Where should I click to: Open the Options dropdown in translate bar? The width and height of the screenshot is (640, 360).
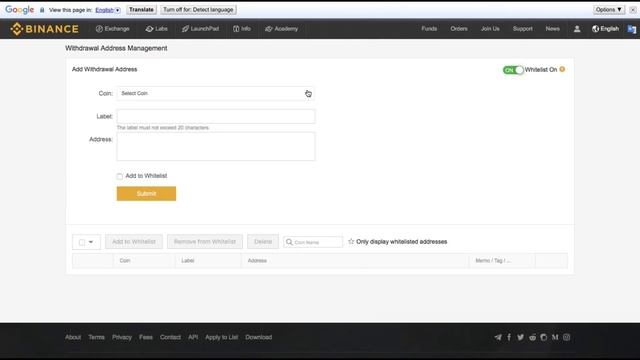tap(609, 10)
